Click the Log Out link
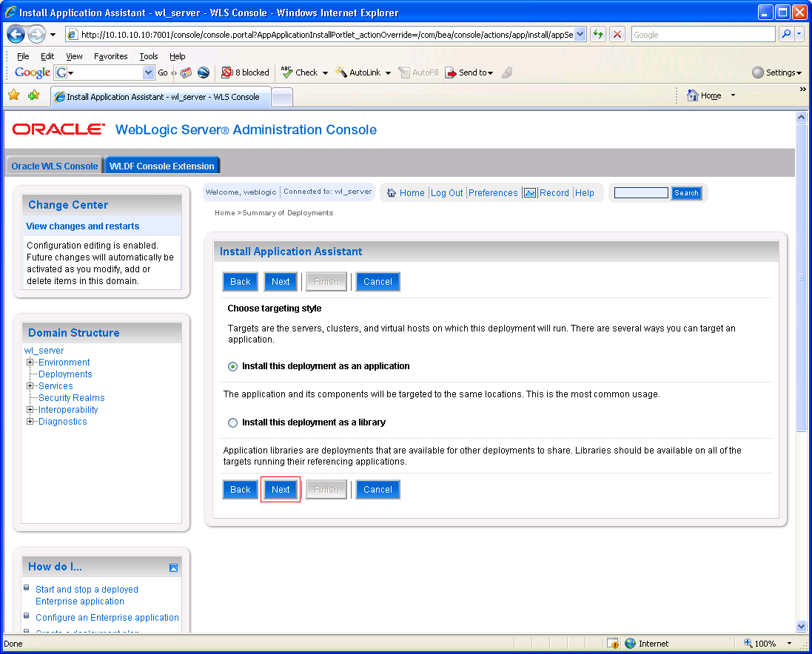 click(x=446, y=193)
